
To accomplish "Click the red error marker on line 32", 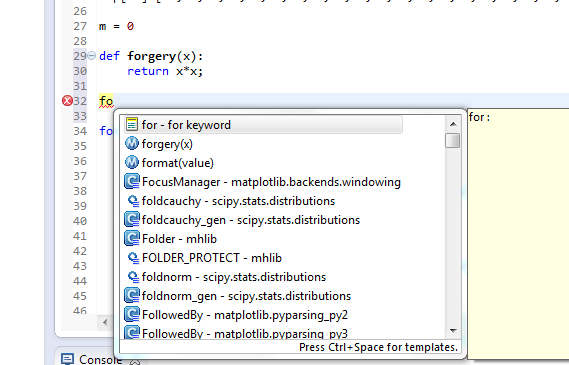I will tap(67, 101).
